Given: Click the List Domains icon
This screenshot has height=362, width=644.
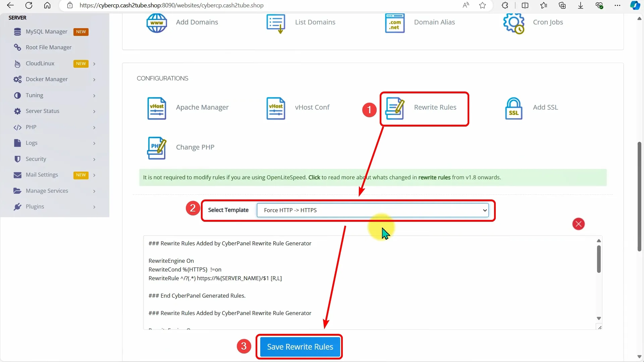Looking at the screenshot, I should [275, 23].
